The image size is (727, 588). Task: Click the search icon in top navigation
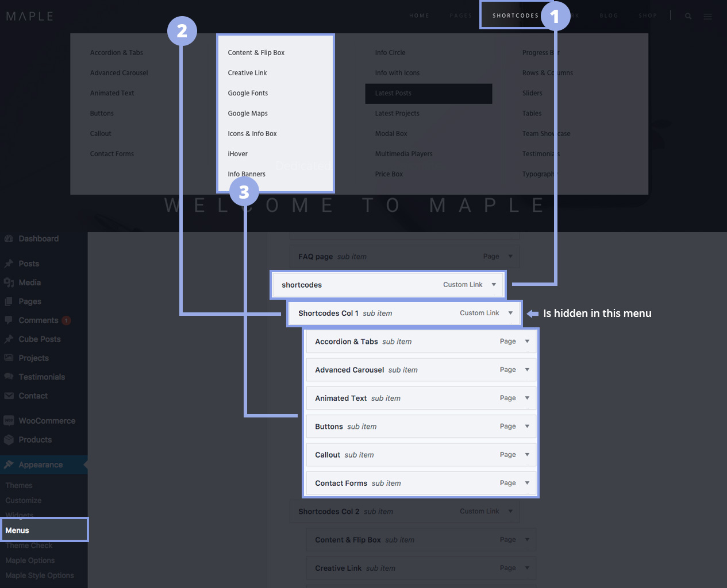click(x=688, y=16)
